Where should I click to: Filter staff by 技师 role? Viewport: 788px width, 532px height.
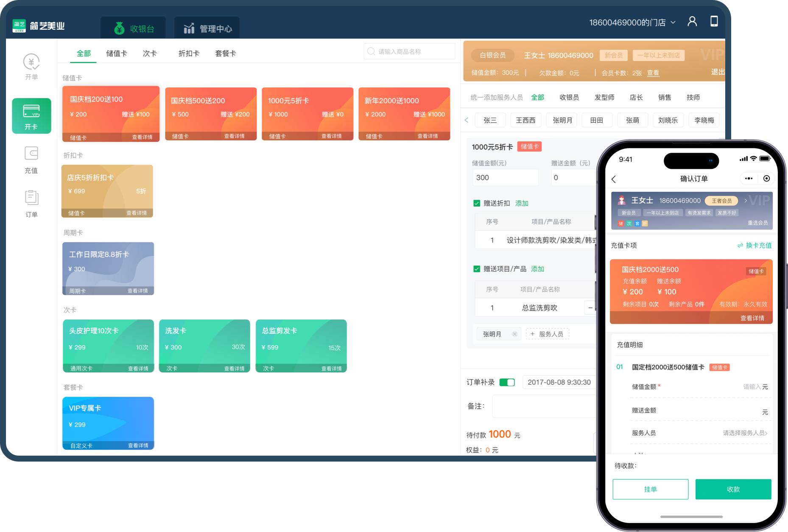pos(693,97)
